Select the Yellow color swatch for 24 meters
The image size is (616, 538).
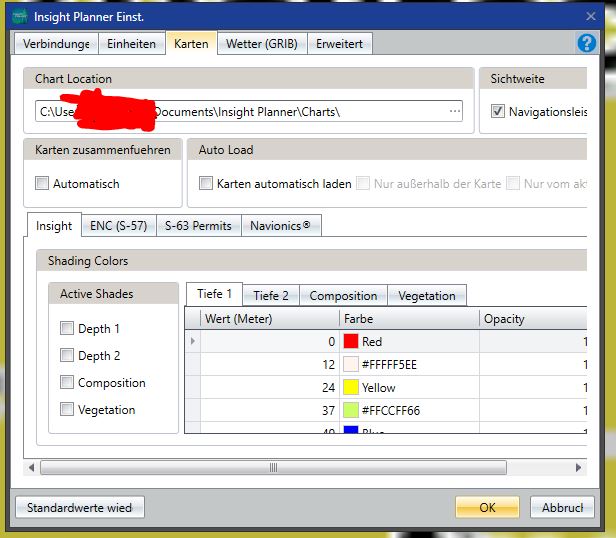[351, 387]
